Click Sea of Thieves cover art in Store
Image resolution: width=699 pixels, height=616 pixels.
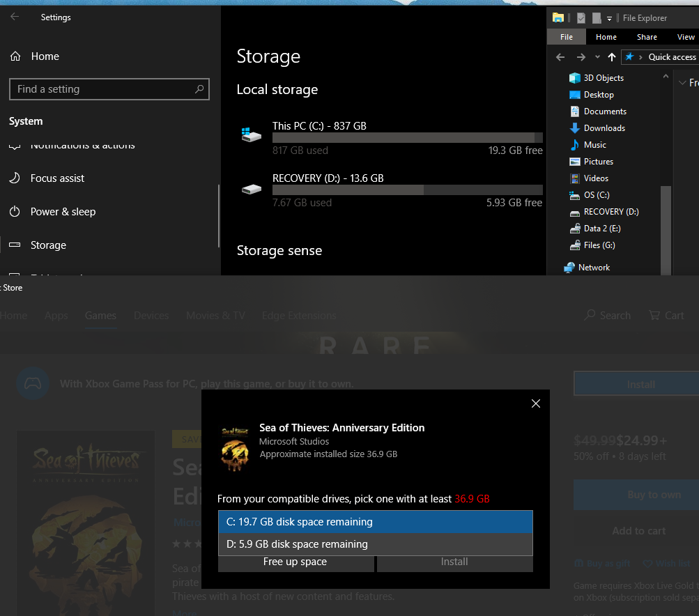coord(86,523)
